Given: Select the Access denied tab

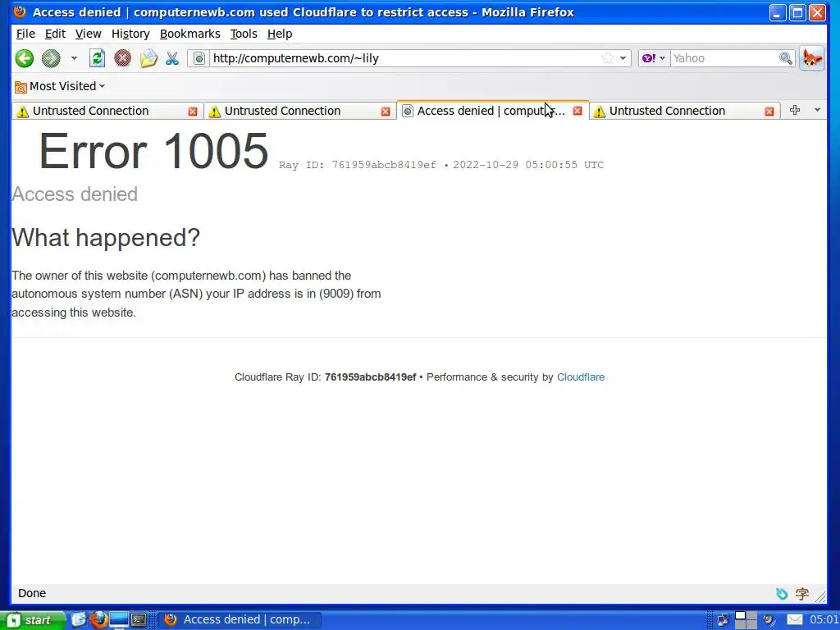Looking at the screenshot, I should (485, 111).
